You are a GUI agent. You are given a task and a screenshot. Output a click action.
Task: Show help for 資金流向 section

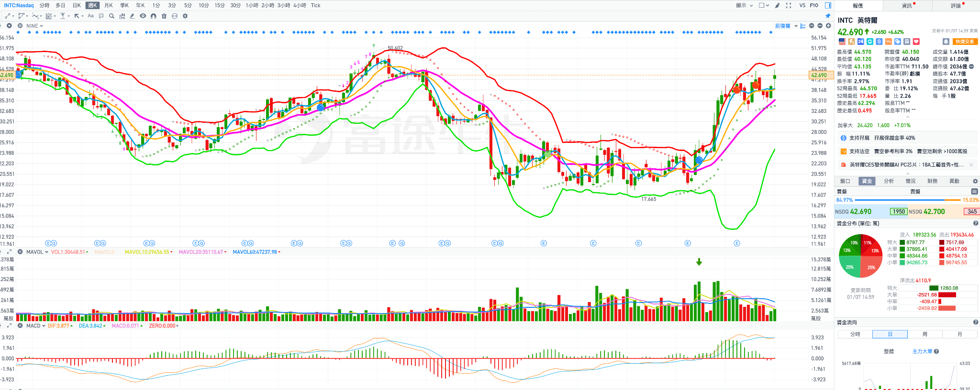975,322
